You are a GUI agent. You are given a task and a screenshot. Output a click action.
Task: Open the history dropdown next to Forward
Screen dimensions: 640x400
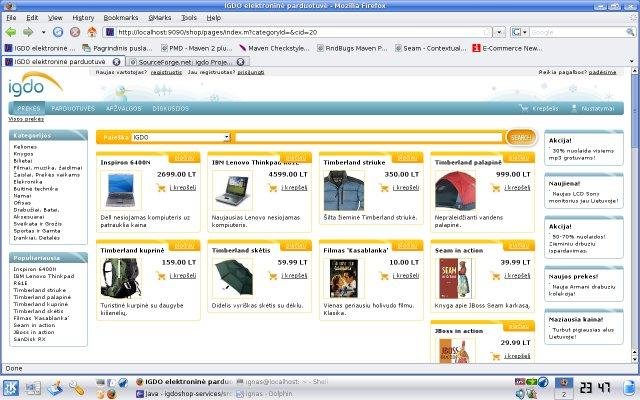[43, 32]
